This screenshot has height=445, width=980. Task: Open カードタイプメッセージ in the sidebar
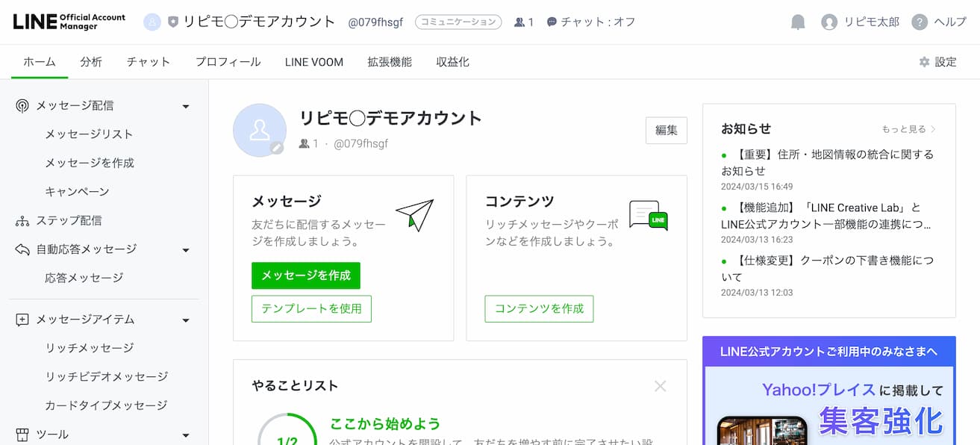[x=106, y=405]
